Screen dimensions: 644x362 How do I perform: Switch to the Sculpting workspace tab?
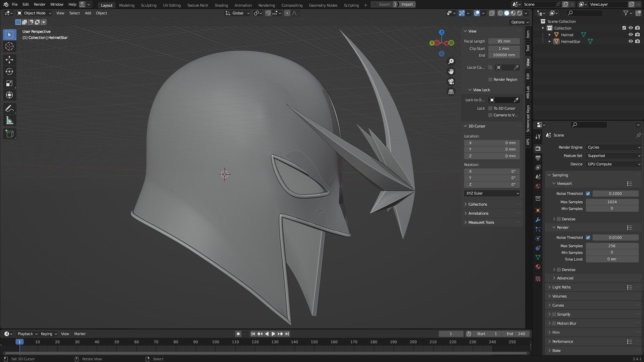click(x=148, y=5)
